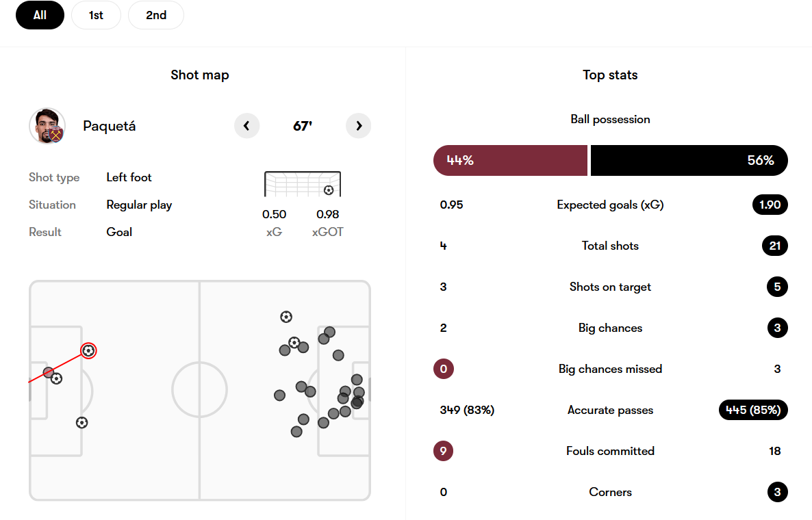Click the gray shot marker closest to the center circle
Viewport: 812px width, 520px height.
(x=279, y=395)
